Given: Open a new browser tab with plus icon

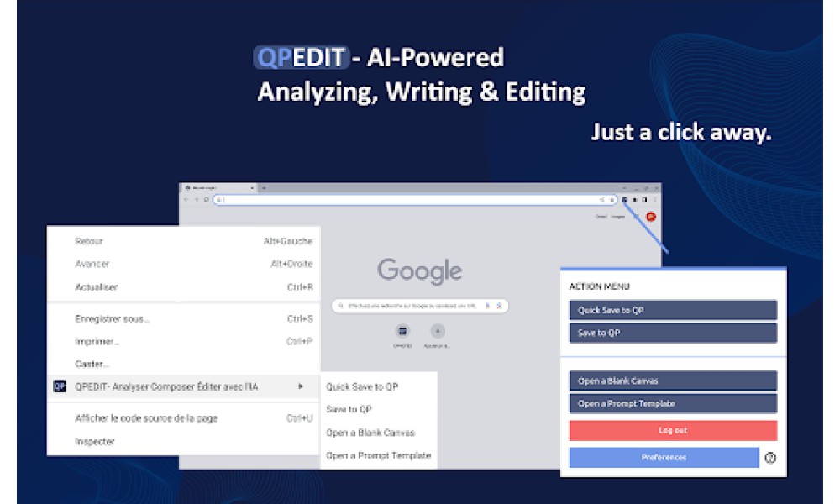Looking at the screenshot, I should pos(264,188).
